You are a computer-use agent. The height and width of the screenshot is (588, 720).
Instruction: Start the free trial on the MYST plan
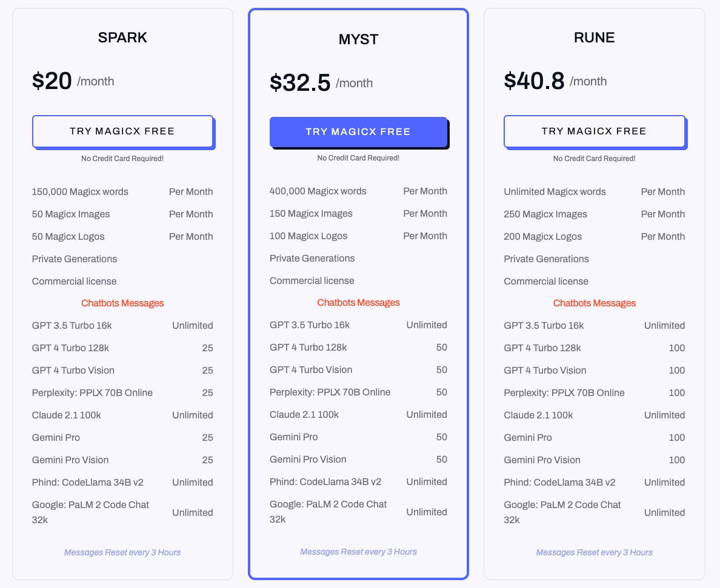click(x=358, y=132)
